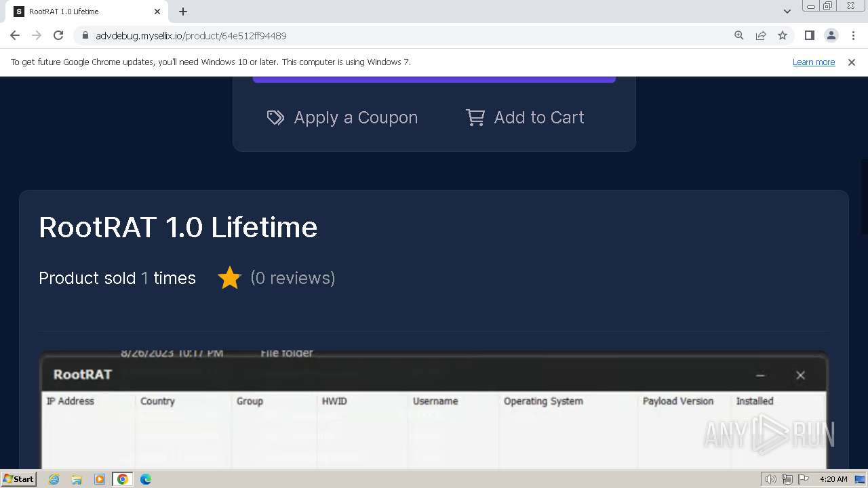Open the Windows Start menu

click(x=19, y=479)
